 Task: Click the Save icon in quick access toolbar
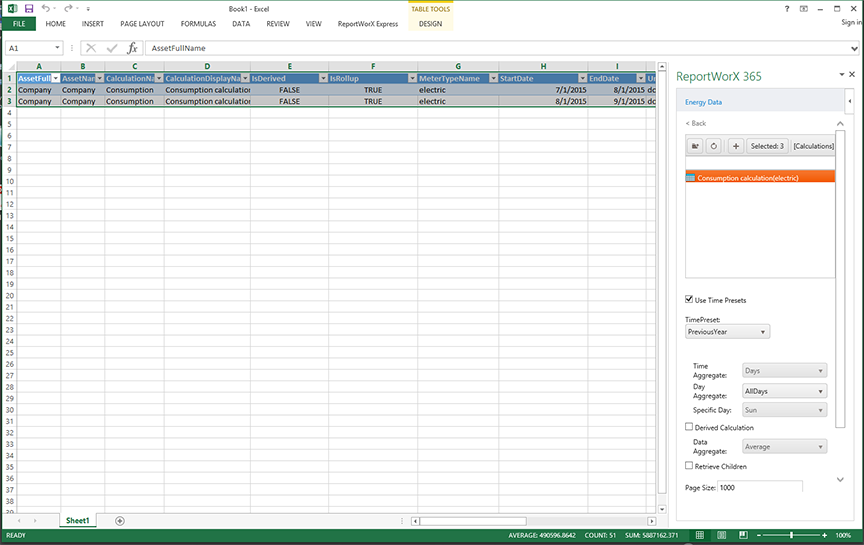click(29, 8)
